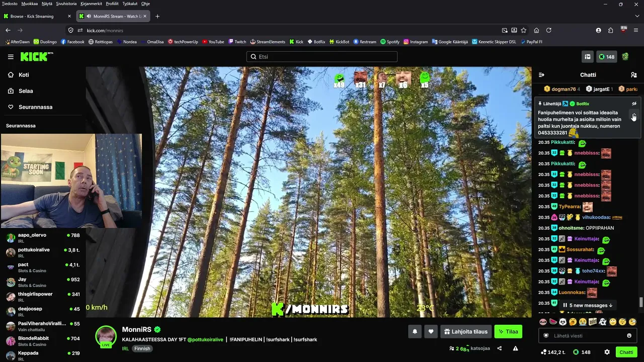Viewport: 644px width, 362px height.
Task: Click the Kick points balance 148 below chat
Action: [x=582, y=352]
